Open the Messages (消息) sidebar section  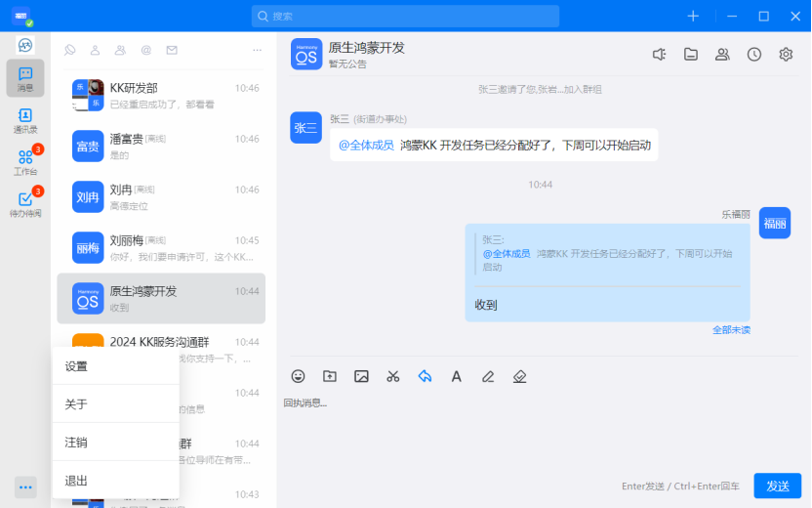click(x=24, y=78)
